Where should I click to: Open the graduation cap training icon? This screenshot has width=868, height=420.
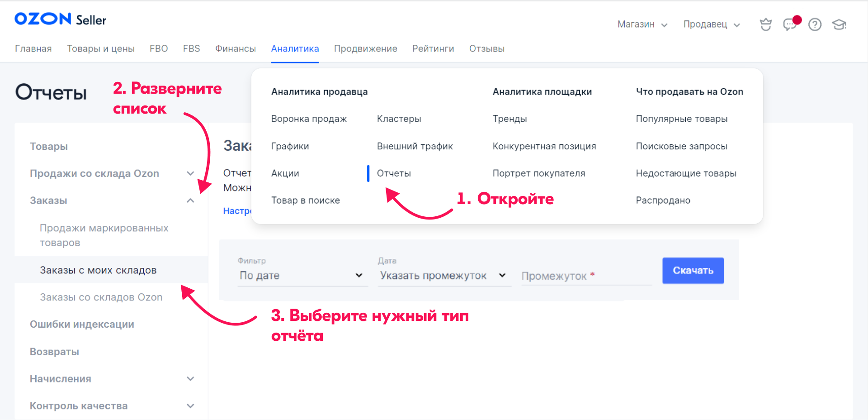point(839,24)
